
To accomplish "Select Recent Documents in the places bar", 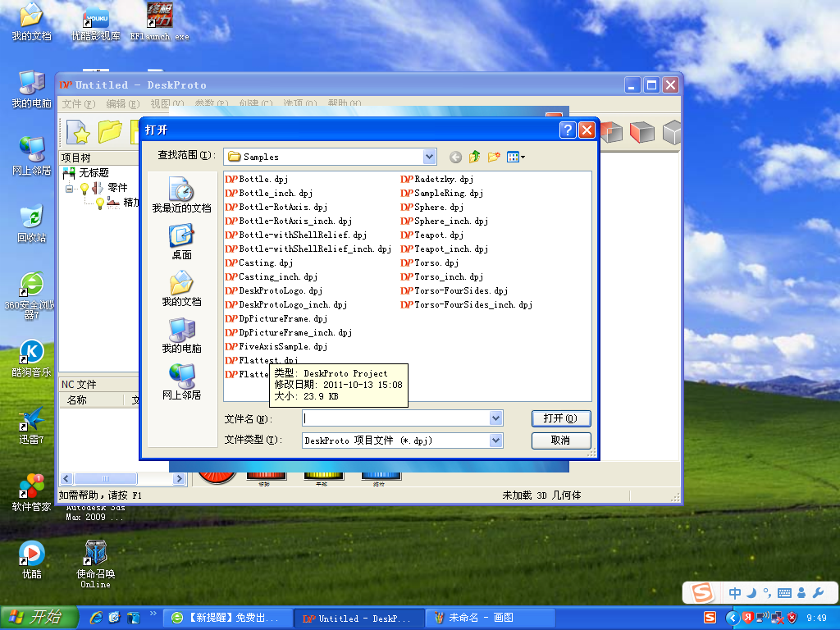I will click(x=181, y=195).
